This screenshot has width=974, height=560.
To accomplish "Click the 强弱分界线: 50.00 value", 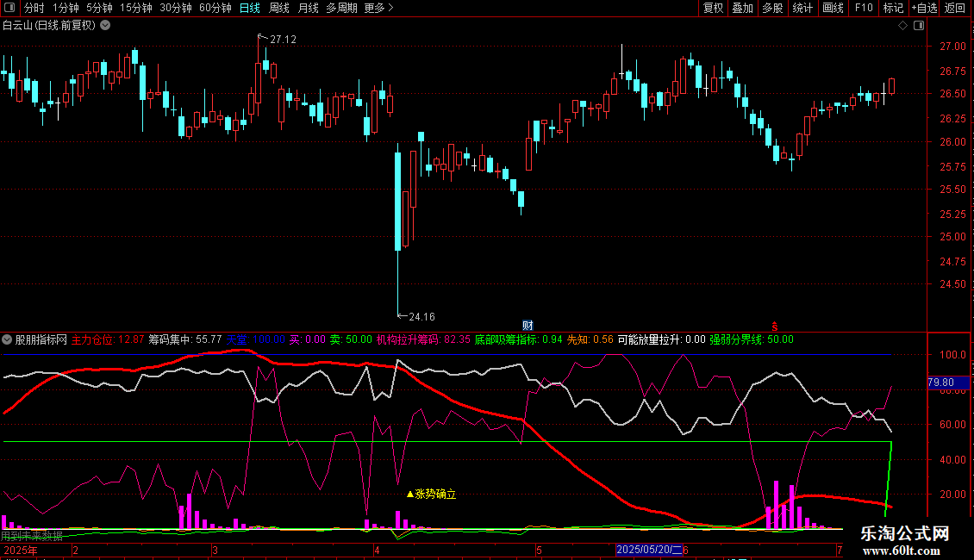I will coord(752,339).
